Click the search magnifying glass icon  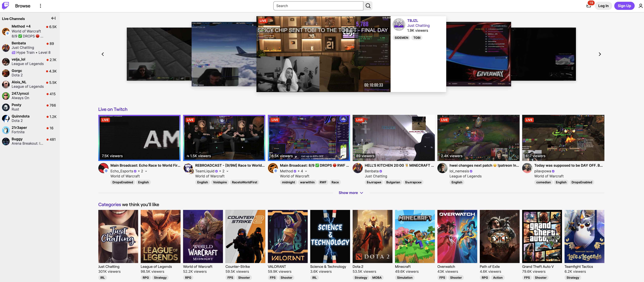368,5
